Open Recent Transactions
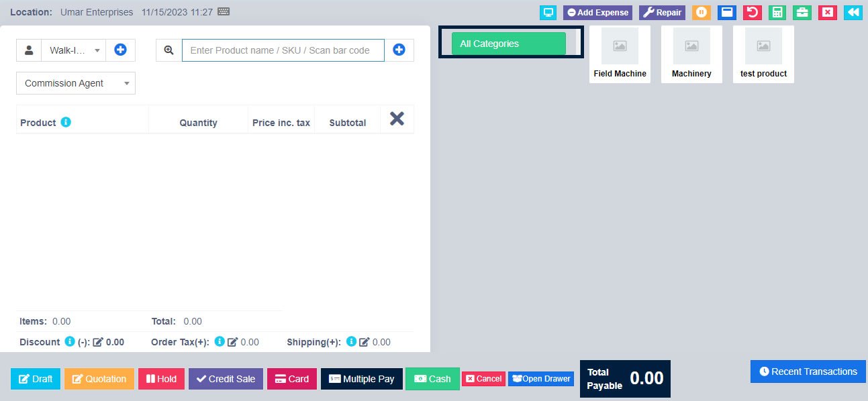This screenshot has height=401, width=868. (x=808, y=371)
